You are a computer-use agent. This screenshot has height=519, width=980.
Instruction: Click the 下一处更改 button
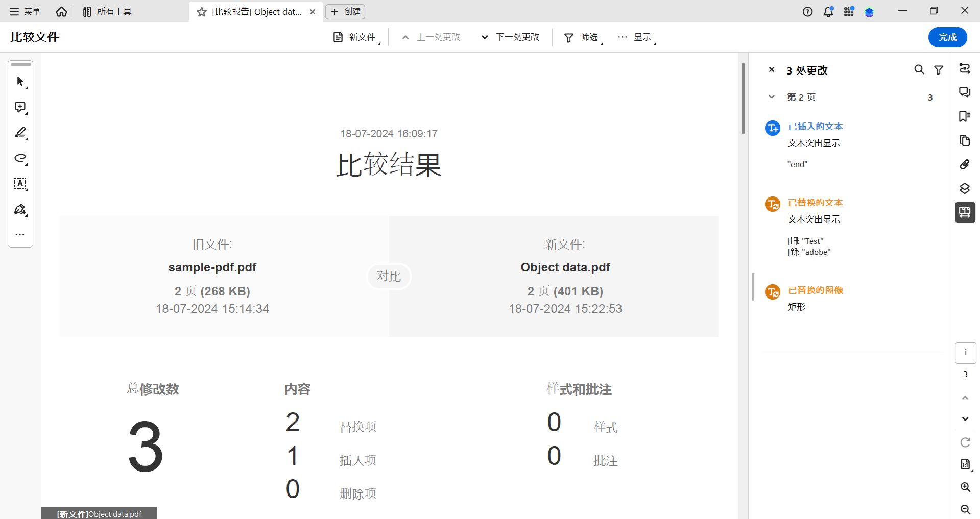(511, 37)
